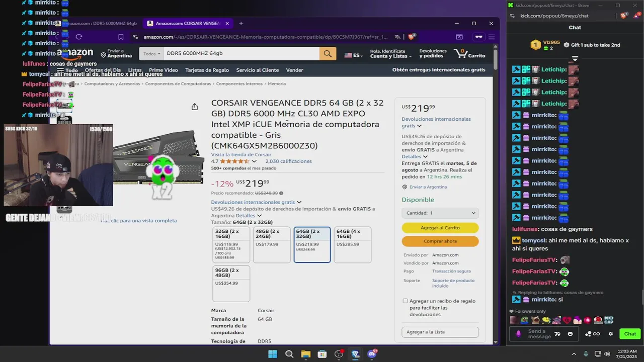
Task: Open the Amazon shopping cart
Action: 469,53
